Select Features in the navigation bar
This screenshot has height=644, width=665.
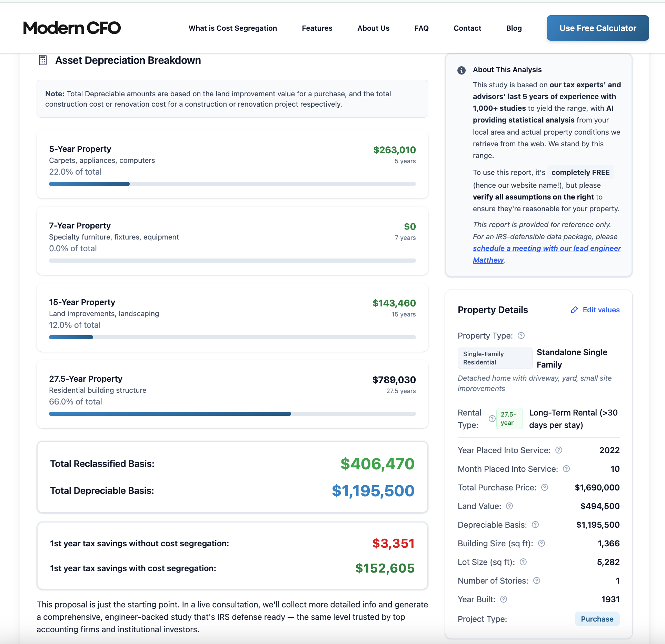(x=317, y=28)
